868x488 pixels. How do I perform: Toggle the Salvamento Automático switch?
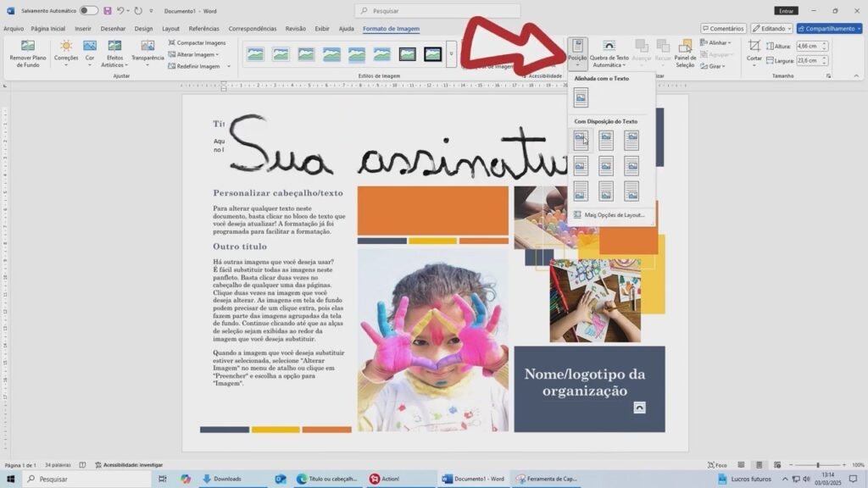88,10
